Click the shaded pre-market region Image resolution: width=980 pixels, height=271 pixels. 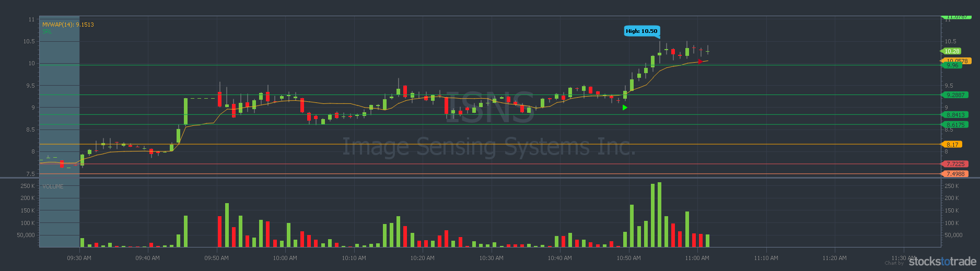[x=60, y=132]
